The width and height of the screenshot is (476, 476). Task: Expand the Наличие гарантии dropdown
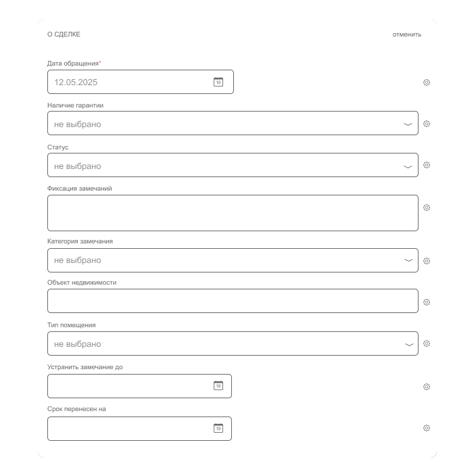[408, 124]
